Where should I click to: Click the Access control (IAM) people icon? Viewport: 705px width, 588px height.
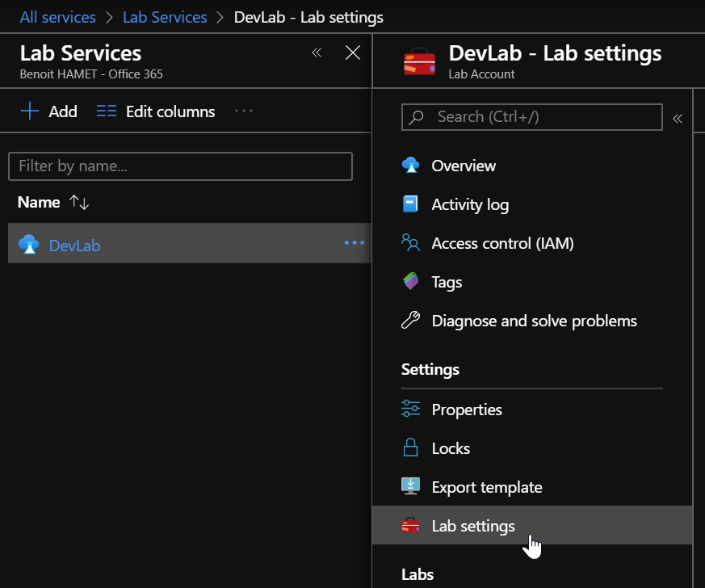click(x=410, y=243)
